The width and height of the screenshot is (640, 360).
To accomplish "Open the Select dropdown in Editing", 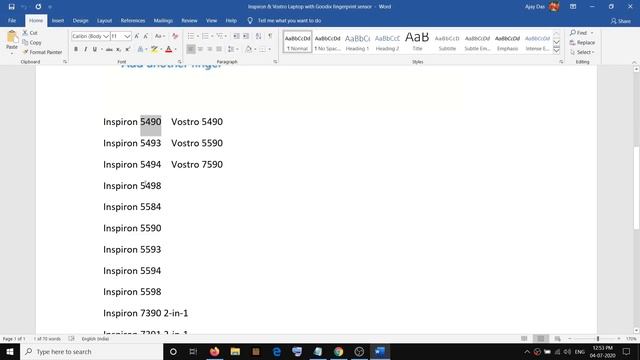I will 582,52.
